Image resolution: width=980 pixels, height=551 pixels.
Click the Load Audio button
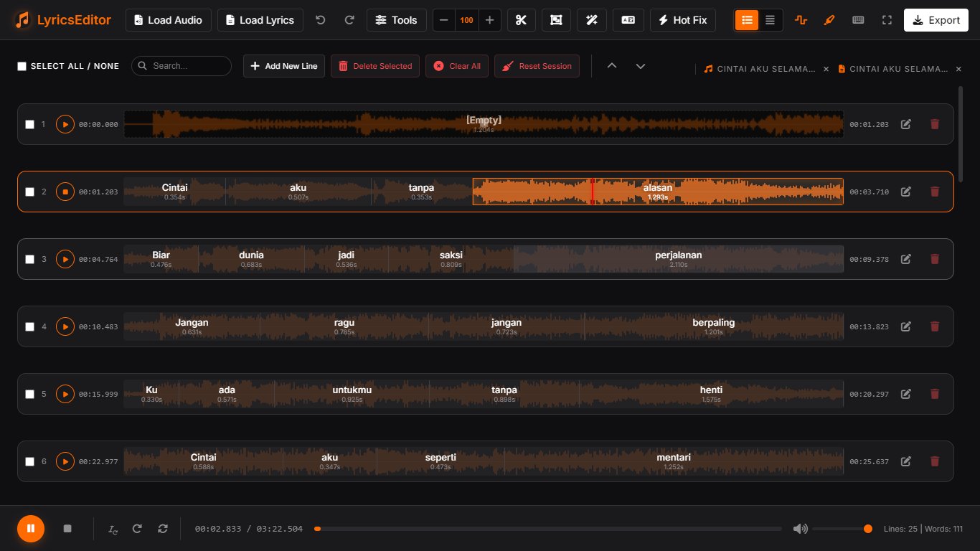[169, 20]
